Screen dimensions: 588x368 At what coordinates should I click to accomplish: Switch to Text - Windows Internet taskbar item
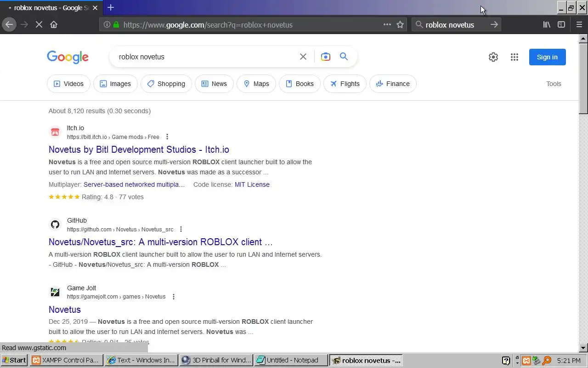click(x=141, y=360)
